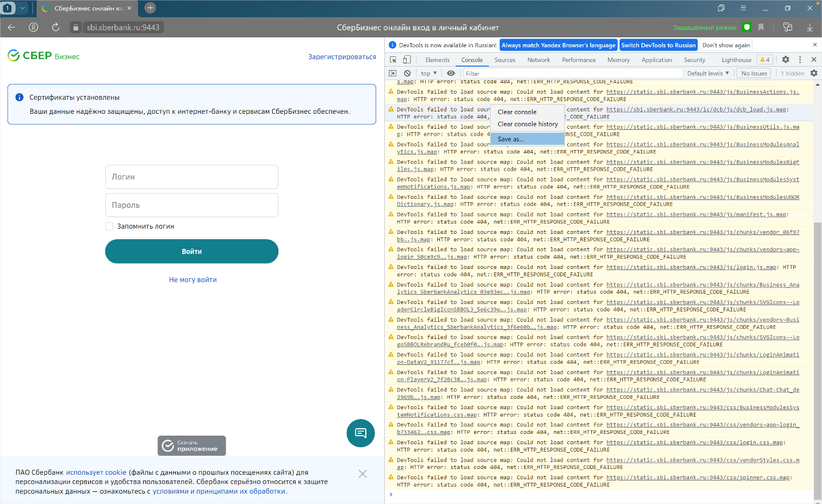Switch to the Sources tab
The height and width of the screenshot is (504, 822).
click(504, 60)
